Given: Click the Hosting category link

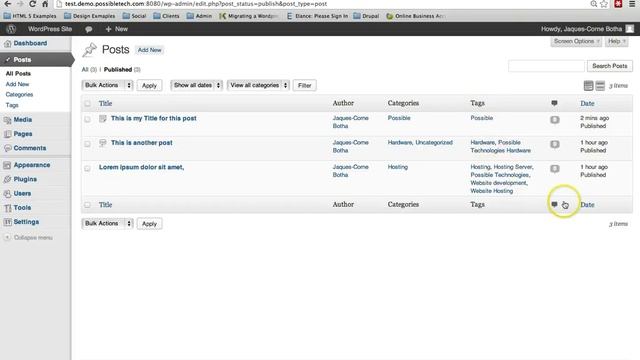Looking at the screenshot, I should (398, 167).
